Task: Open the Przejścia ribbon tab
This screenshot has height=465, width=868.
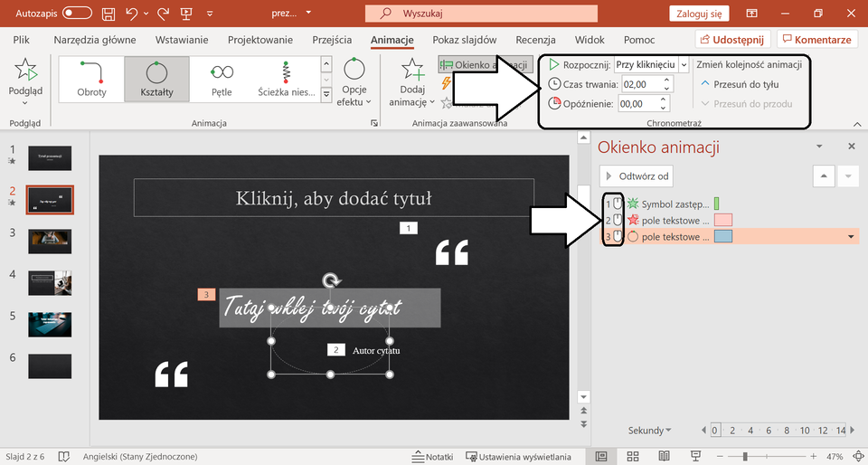Action: [332, 40]
